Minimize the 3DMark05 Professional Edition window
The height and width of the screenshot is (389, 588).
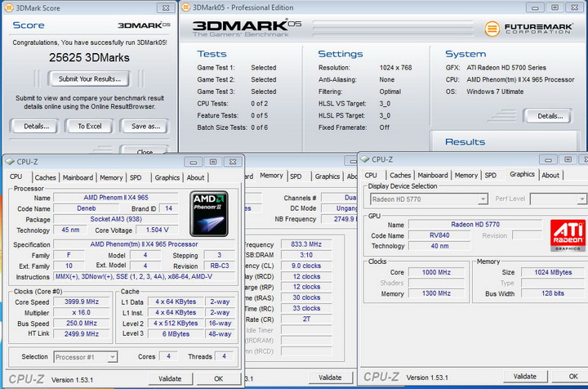536,7
